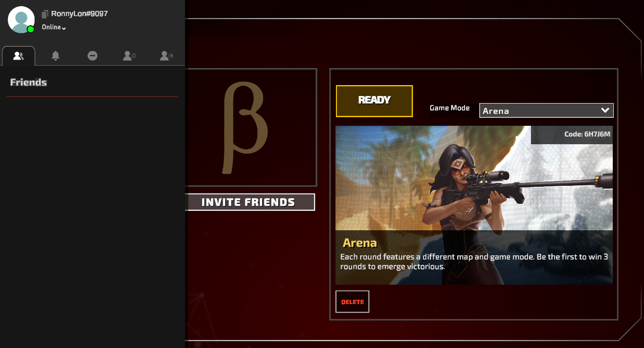Expand the Online status dropdown
Viewport: 644px width, 348px height.
[53, 27]
